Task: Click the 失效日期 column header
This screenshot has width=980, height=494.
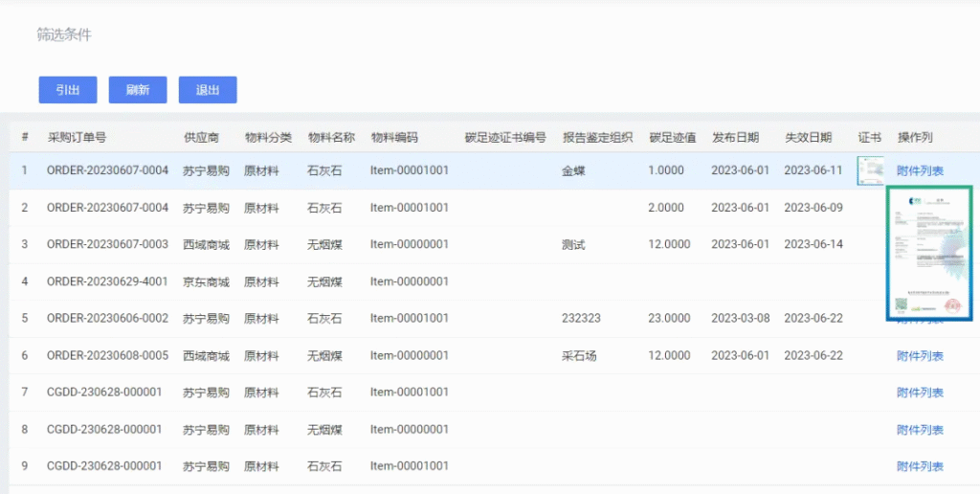Action: pos(808,138)
